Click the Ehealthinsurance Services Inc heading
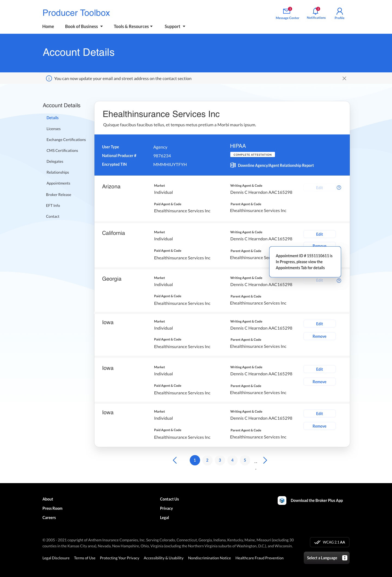 click(x=161, y=114)
